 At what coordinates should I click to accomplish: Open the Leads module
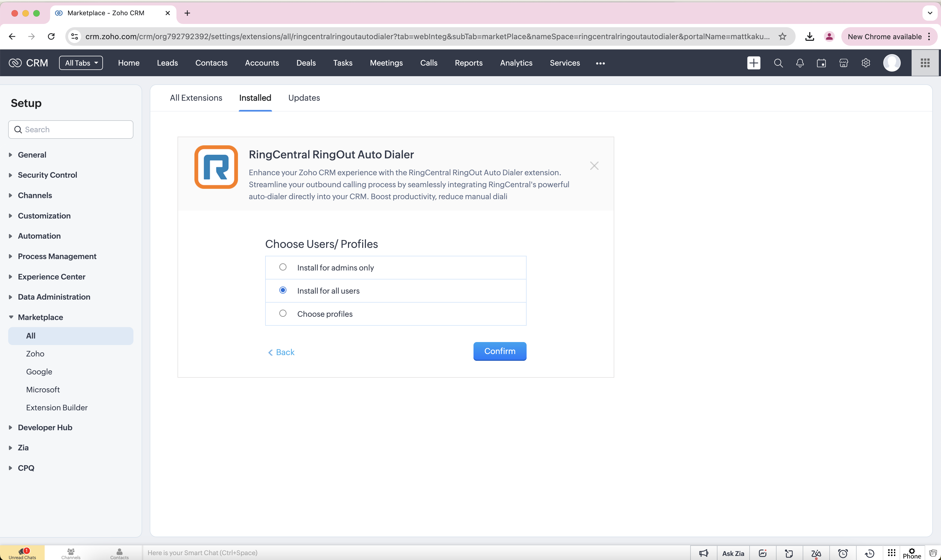click(167, 63)
